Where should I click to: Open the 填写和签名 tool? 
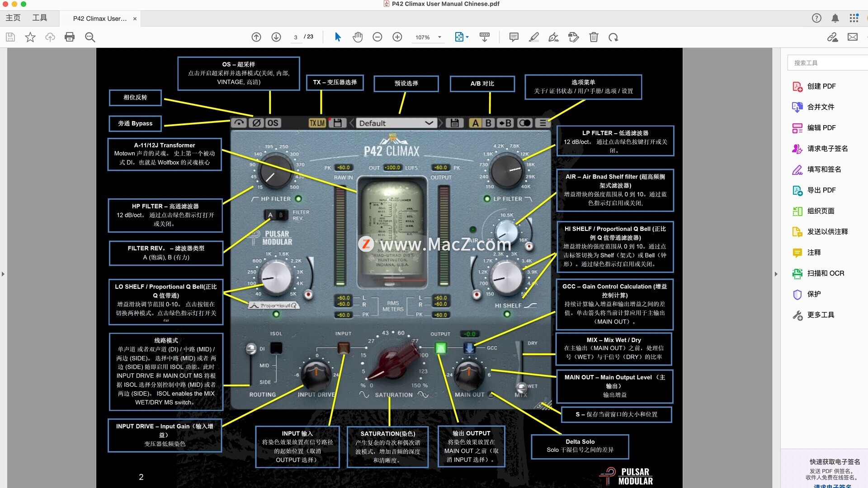817,169
